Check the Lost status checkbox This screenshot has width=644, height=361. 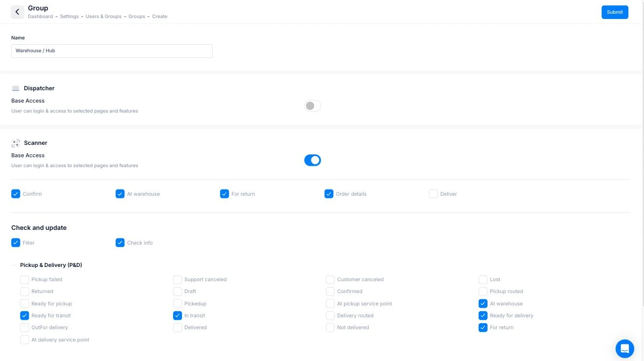483,279
